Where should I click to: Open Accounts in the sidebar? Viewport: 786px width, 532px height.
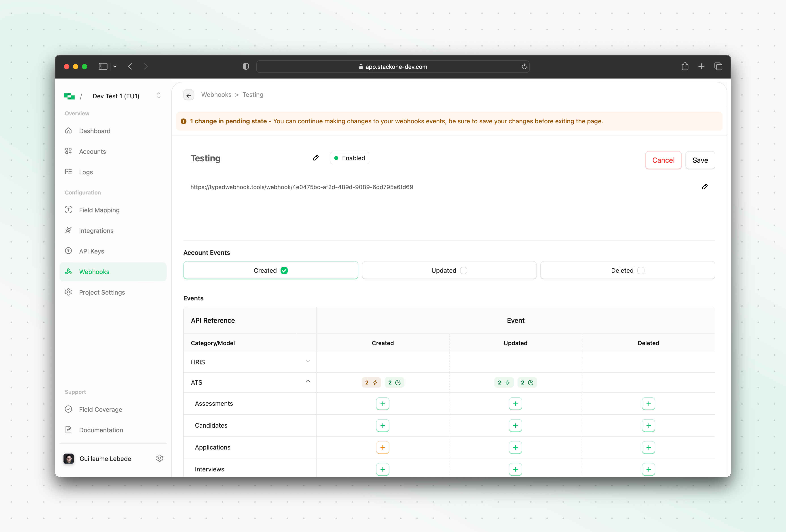pos(113,152)
